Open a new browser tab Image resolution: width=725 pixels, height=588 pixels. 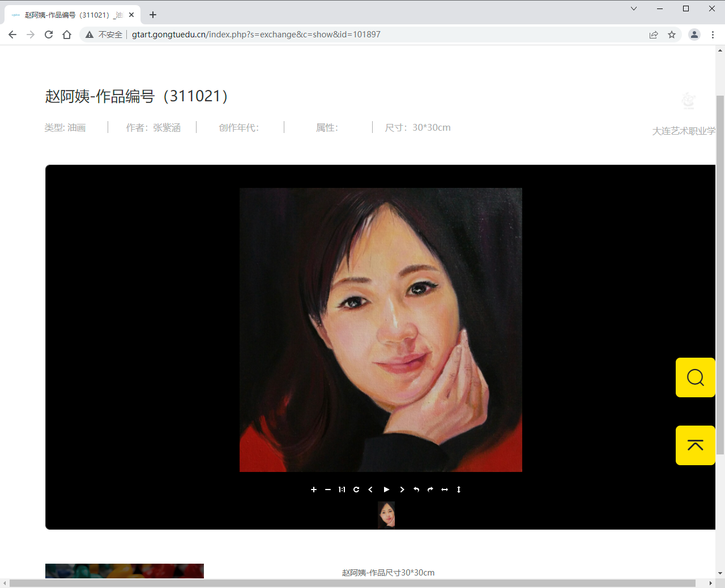[x=153, y=15]
